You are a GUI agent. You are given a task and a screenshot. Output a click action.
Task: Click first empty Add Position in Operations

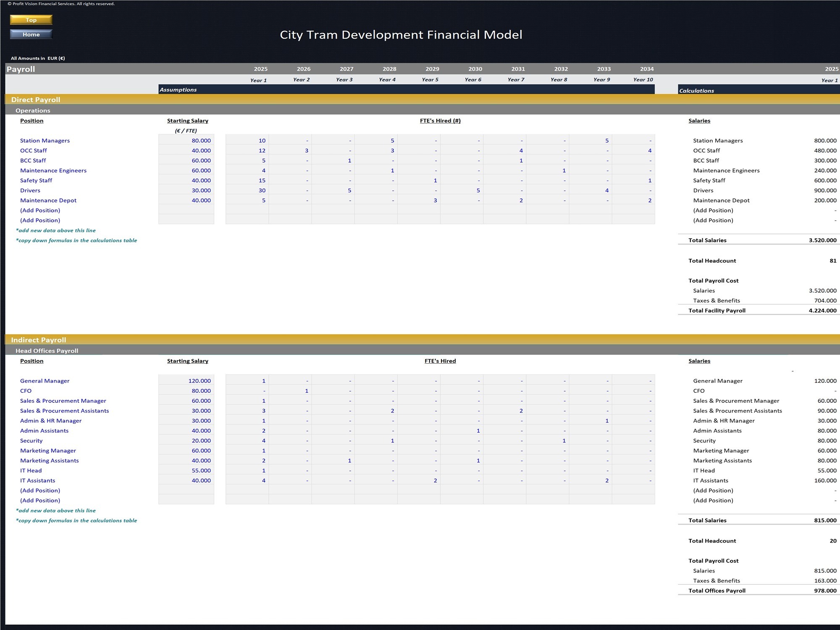tap(40, 210)
